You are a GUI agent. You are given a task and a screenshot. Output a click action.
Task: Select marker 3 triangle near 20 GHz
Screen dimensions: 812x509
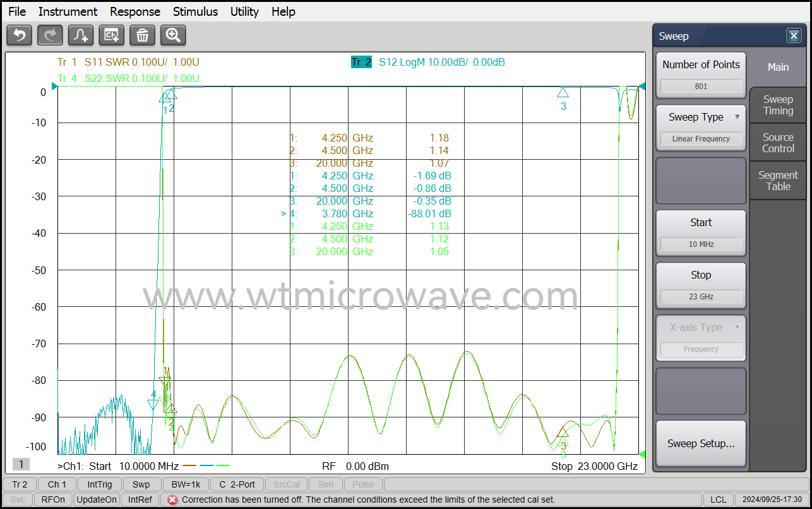tap(563, 92)
